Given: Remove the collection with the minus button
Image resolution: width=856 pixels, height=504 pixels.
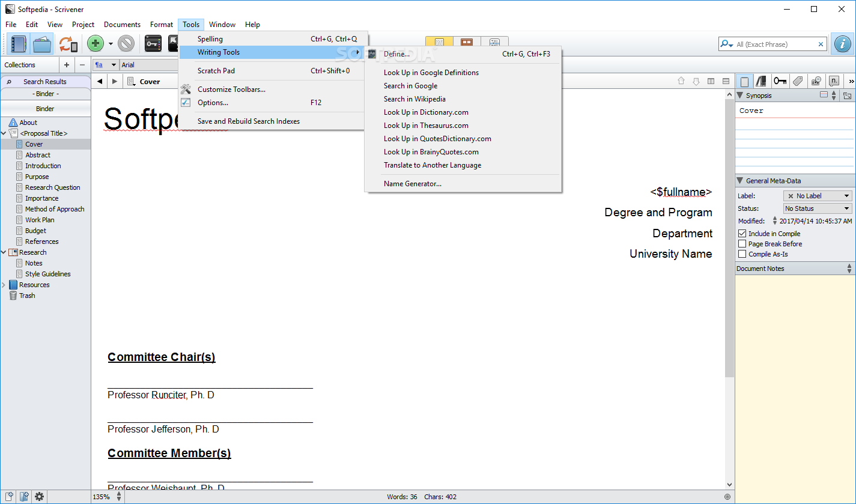Looking at the screenshot, I should 82,65.
